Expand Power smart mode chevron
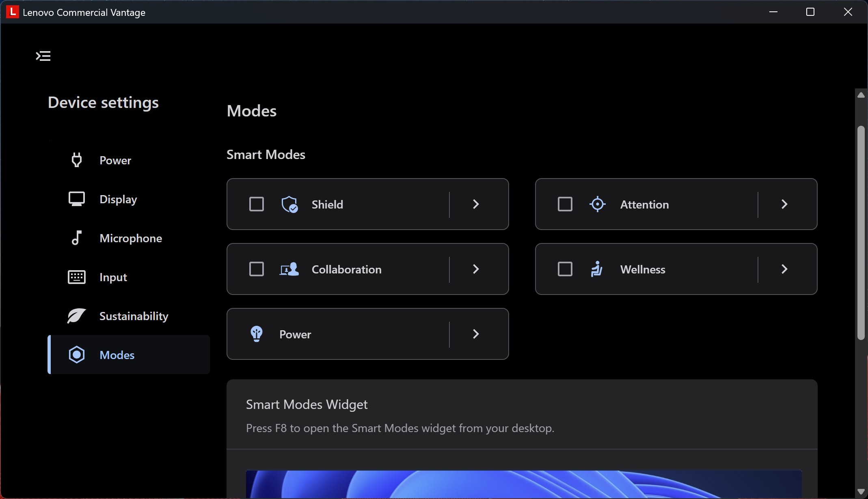The height and width of the screenshot is (499, 868). 476,334
